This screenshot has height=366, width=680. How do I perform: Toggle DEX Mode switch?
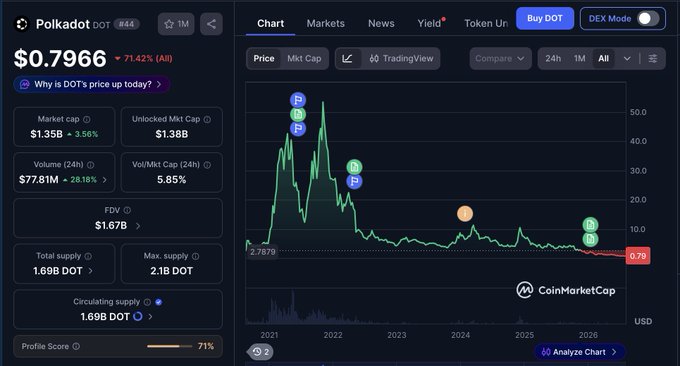648,19
